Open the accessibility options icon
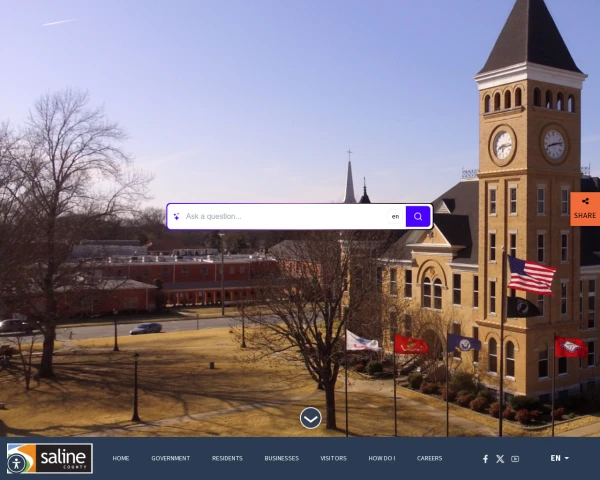The height and width of the screenshot is (480, 600). point(16,464)
